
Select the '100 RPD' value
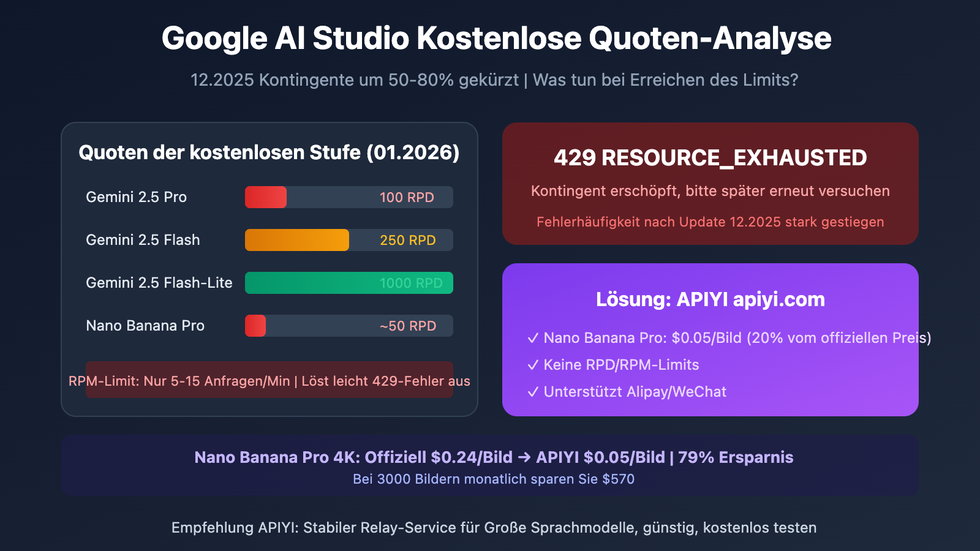tap(407, 197)
